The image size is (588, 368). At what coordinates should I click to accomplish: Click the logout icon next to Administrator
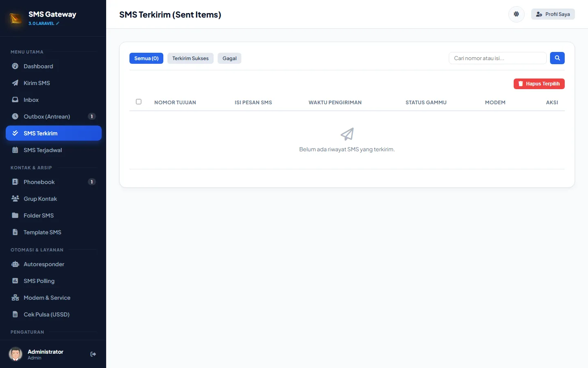pos(93,354)
